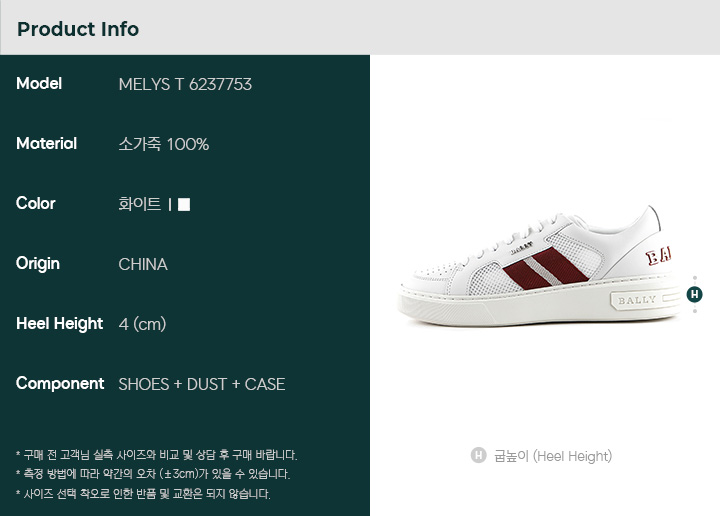Click the Origin label

[x=38, y=264]
